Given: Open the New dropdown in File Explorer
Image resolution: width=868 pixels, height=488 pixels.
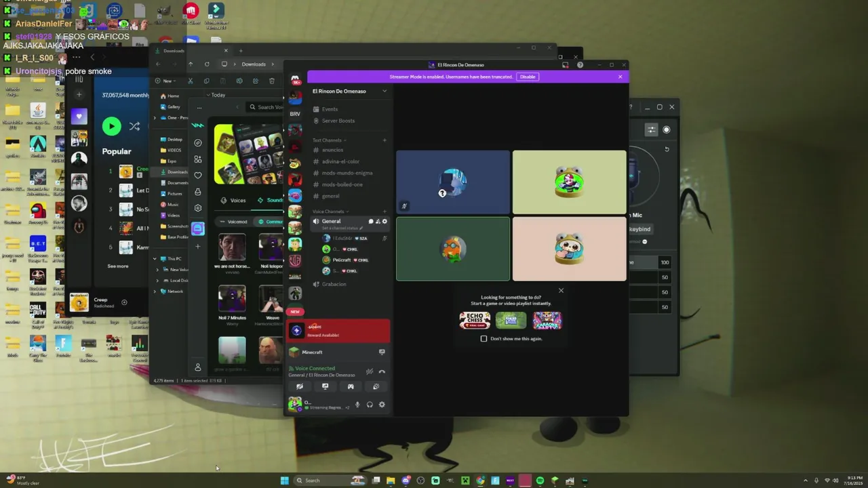Looking at the screenshot, I should coord(165,81).
